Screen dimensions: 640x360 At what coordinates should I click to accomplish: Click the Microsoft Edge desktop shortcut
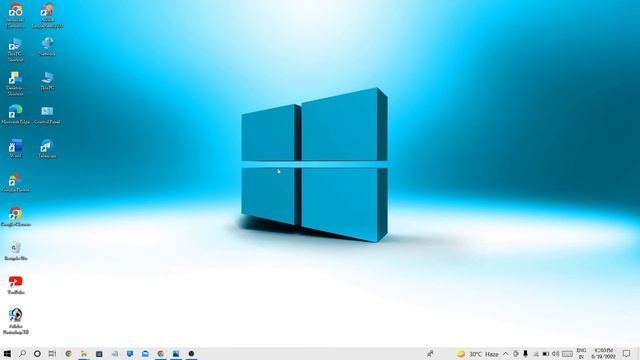16,114
